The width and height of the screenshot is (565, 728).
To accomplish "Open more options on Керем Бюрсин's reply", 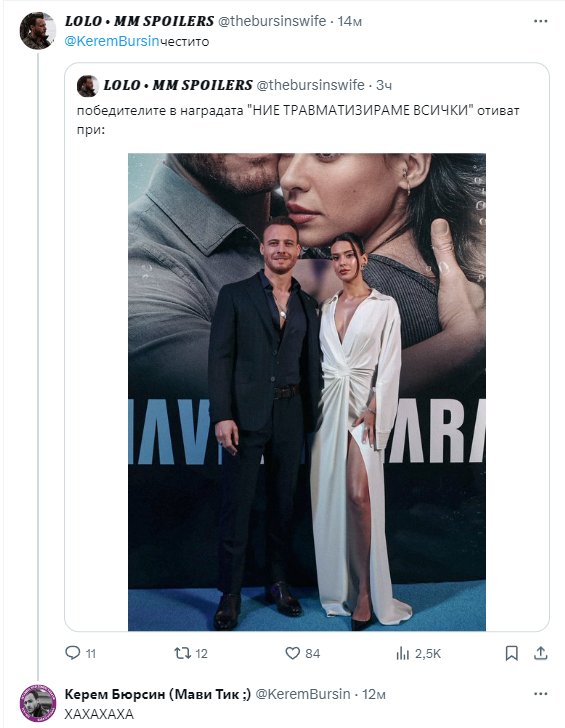I will point(540,694).
